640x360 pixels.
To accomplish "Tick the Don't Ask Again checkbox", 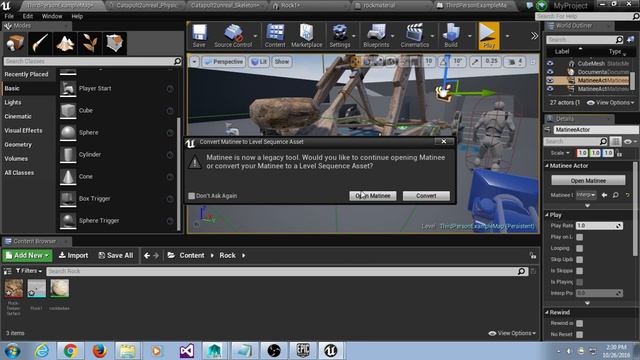I will [191, 196].
